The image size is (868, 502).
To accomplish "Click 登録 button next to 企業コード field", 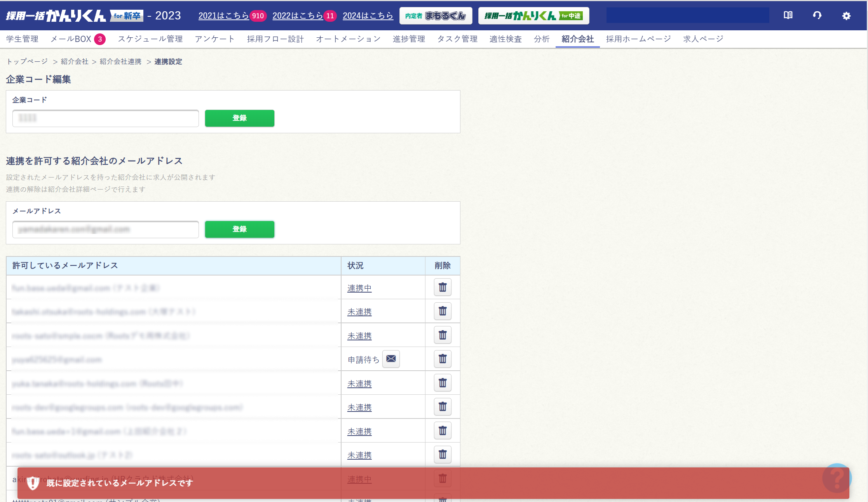I will click(239, 118).
